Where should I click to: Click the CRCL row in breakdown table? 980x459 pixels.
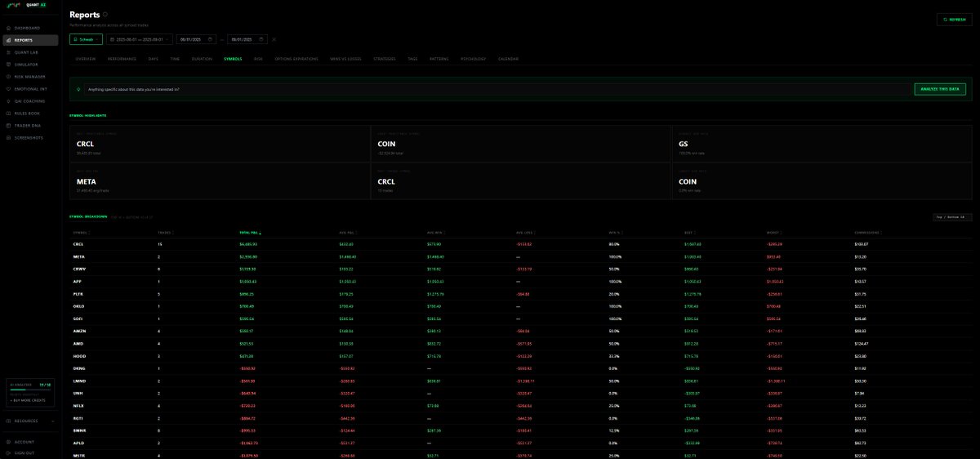521,244
